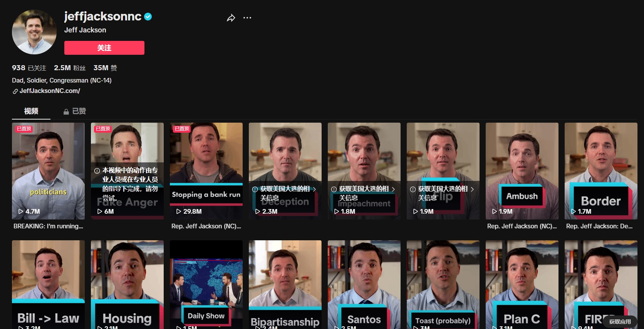This screenshot has height=329, width=644.
Task: Click caption under the bank run video
Action: pos(206,226)
